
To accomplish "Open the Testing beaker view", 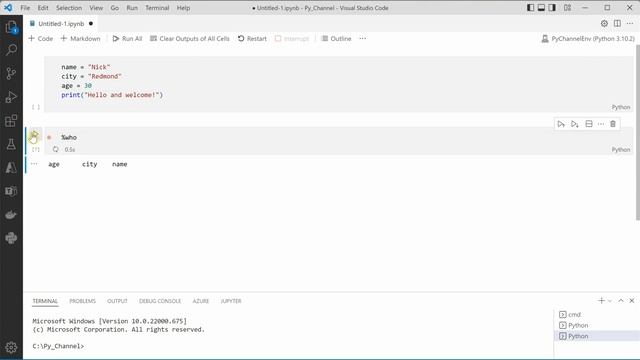I will [x=11, y=144].
